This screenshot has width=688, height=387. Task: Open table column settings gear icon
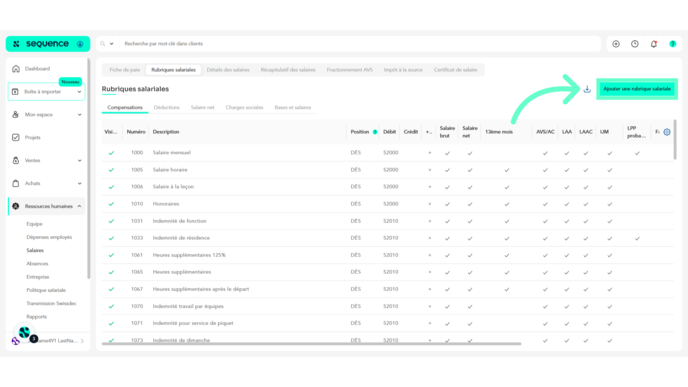tap(667, 132)
